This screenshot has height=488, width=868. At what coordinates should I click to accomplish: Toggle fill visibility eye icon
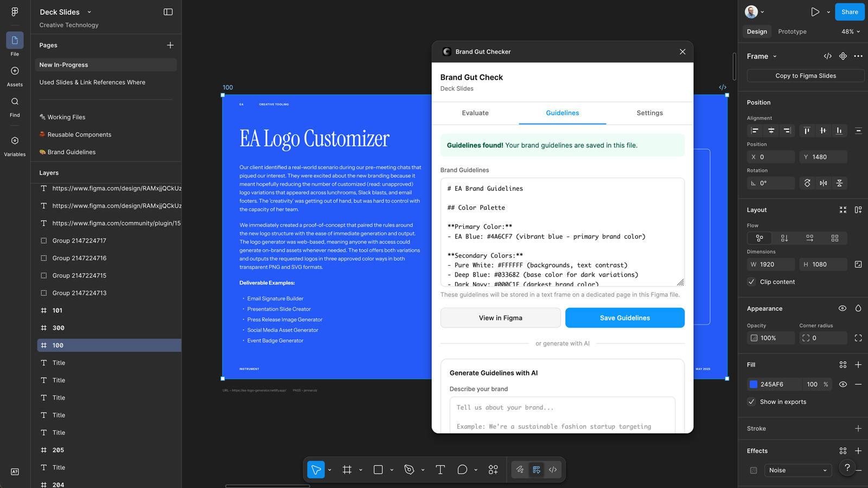point(843,384)
